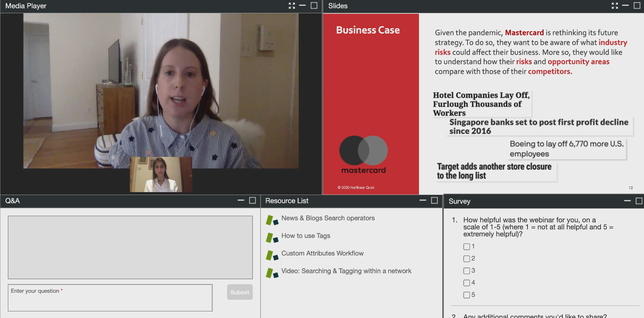Click the small second presenter video thumbnail
This screenshot has height=318, width=644.
(x=161, y=174)
